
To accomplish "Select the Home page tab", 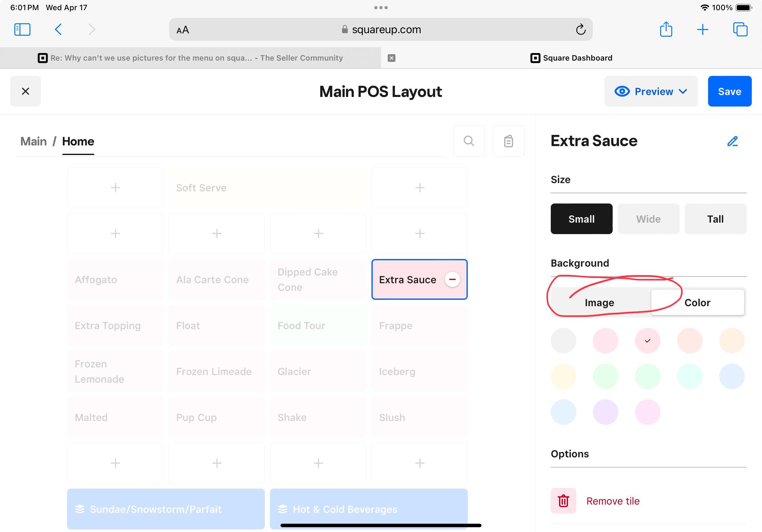I will (x=78, y=141).
